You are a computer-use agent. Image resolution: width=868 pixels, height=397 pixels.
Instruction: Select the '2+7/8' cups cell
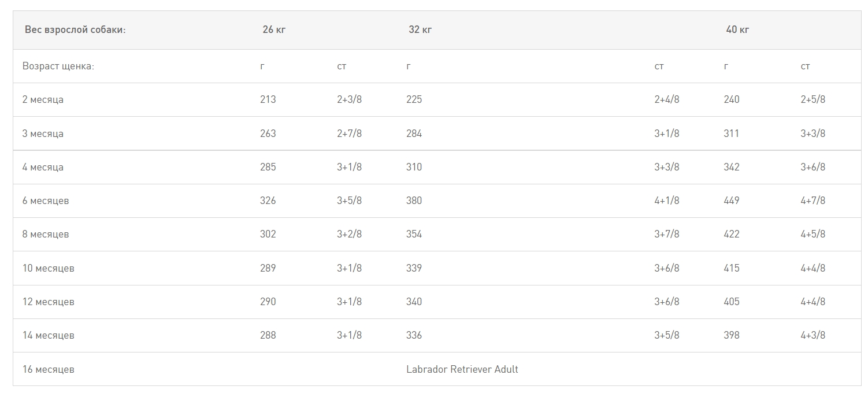pos(349,133)
